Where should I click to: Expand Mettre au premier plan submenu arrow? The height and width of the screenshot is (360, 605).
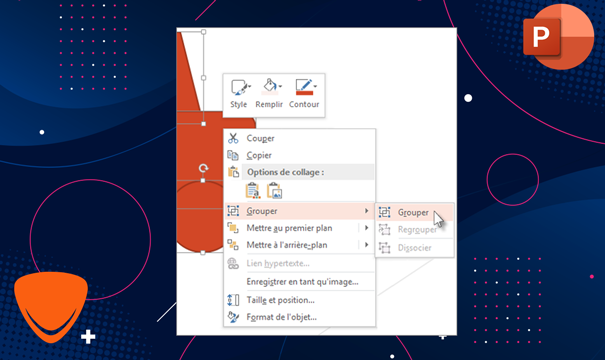pos(366,228)
